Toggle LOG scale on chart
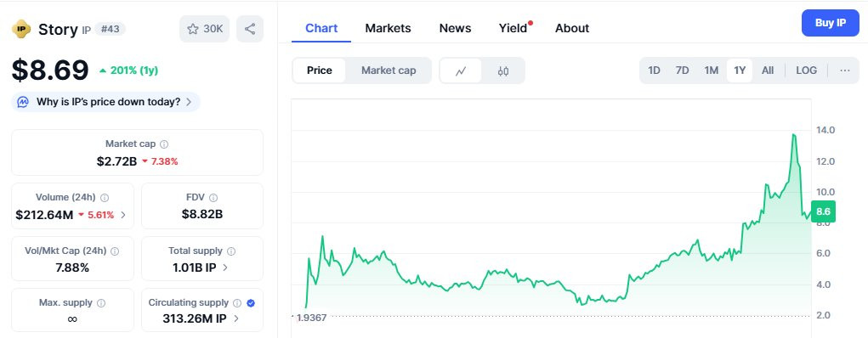Screen dimensions: 868x338 tap(806, 70)
